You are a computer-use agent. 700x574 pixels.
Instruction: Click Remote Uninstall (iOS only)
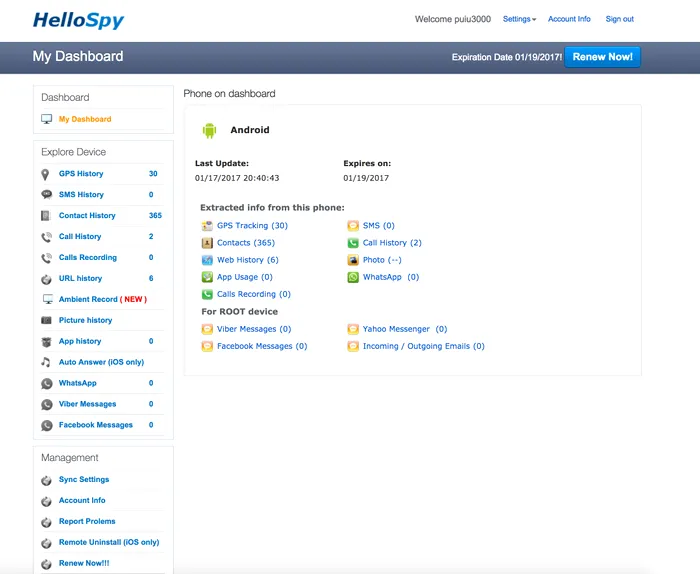[x=109, y=543]
